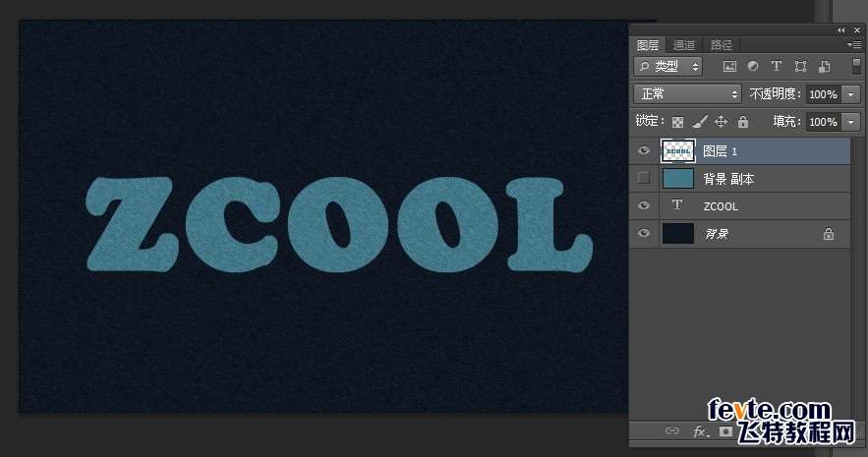Lock layer position with move icon
Image resolution: width=868 pixels, height=457 pixels.
pos(721,122)
